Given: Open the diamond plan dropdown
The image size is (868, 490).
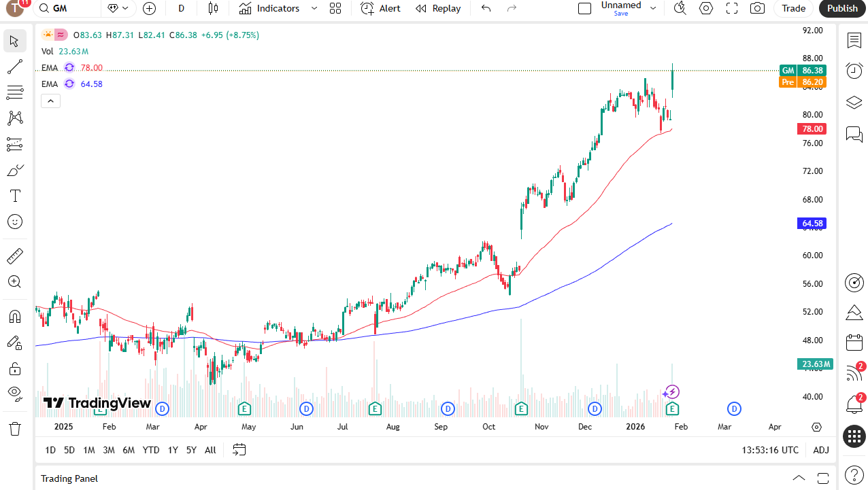Looking at the screenshot, I should 118,8.
